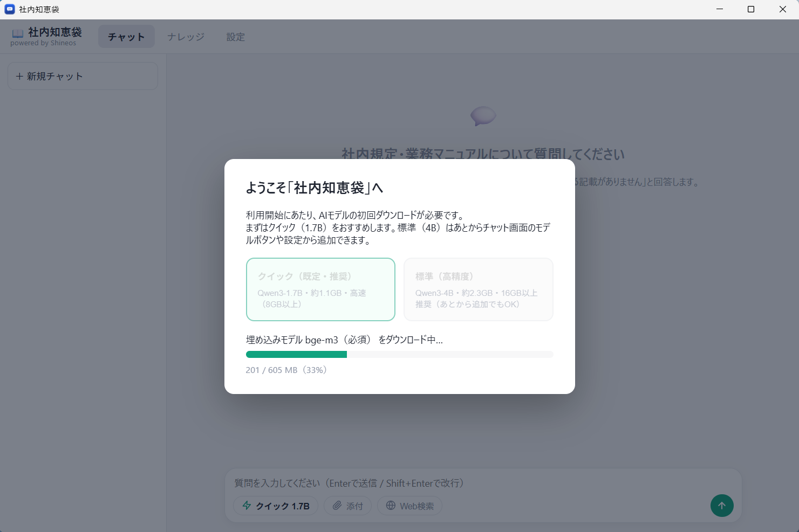
Task: Switch to the チャット tab
Action: 126,37
